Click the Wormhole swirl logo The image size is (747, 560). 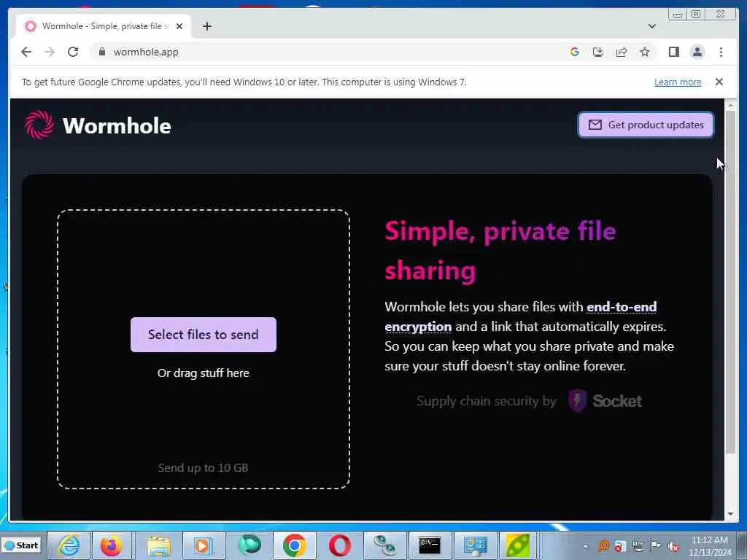[x=39, y=125]
